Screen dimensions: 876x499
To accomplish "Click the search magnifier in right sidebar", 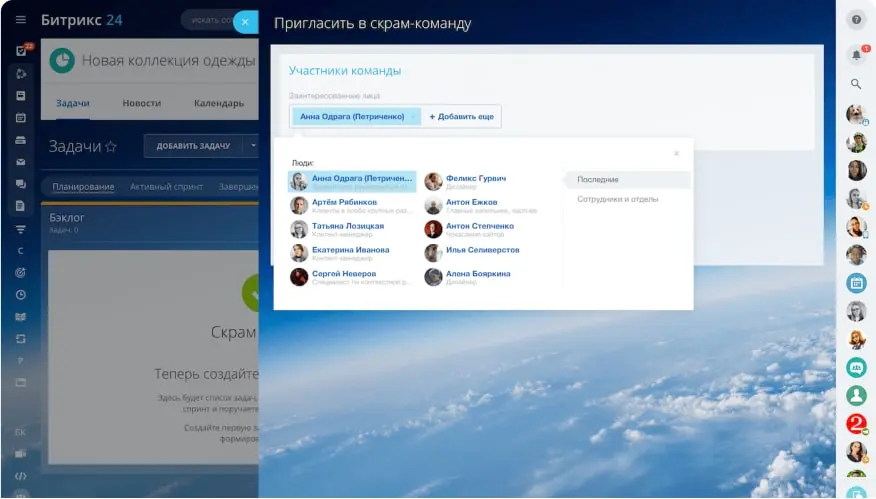I will pos(856,85).
